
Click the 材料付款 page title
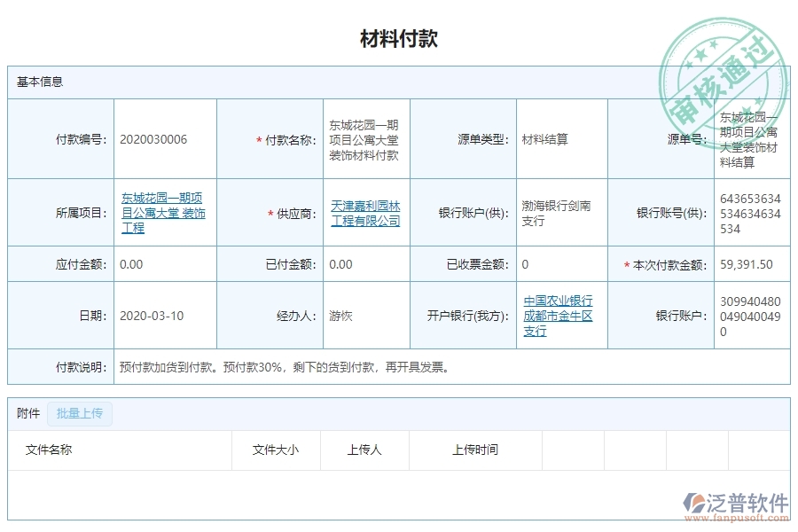click(398, 37)
